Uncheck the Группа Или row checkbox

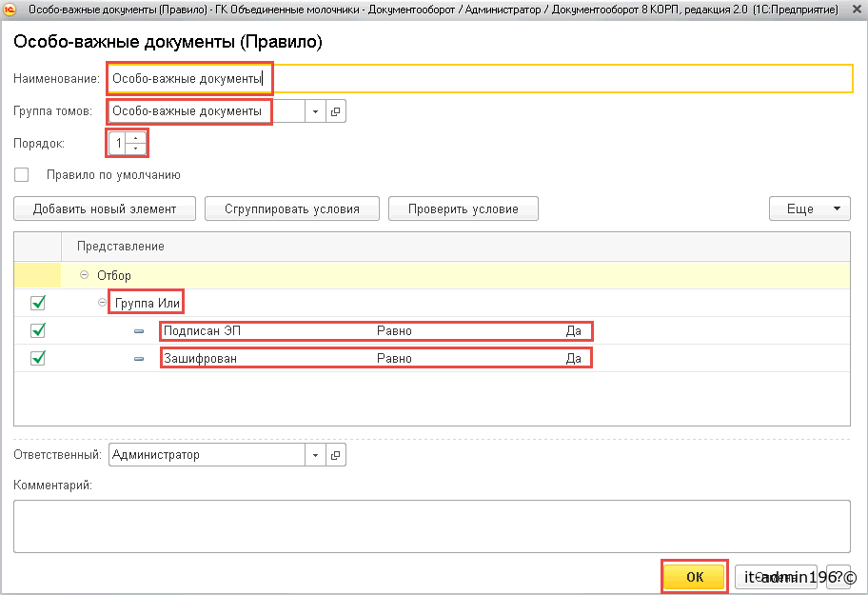click(38, 303)
